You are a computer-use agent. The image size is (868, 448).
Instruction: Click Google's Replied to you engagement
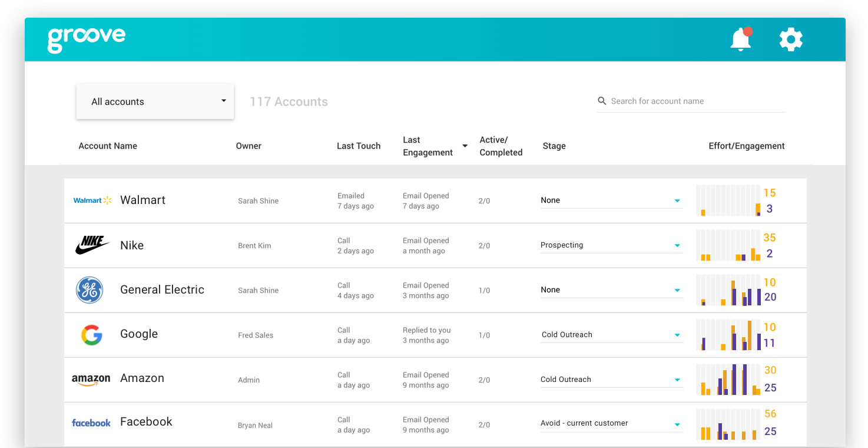click(426, 335)
